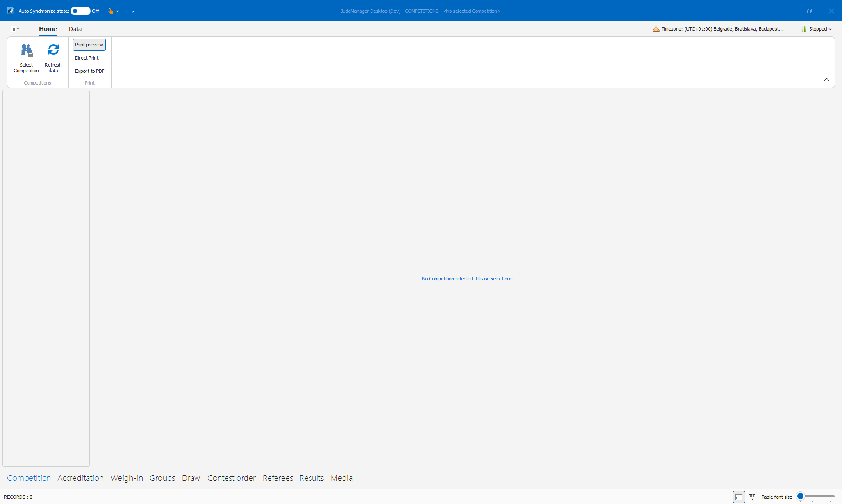Click the Direct Print button
The image size is (842, 504).
tap(87, 58)
